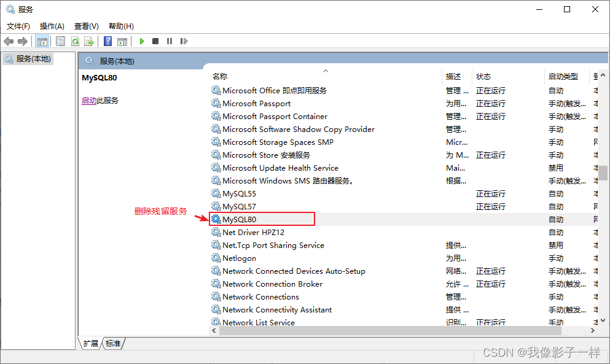
Task: Click the gear icon of MySQL80 service
Action: [x=216, y=219]
